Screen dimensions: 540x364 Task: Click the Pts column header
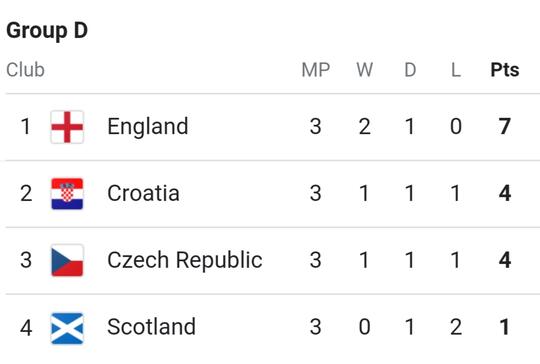[x=505, y=70]
